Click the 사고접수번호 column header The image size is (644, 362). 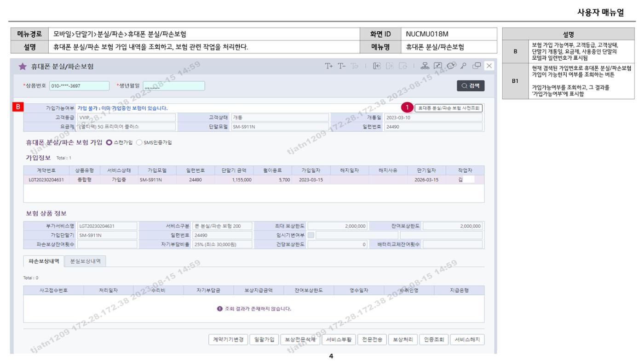(54, 290)
